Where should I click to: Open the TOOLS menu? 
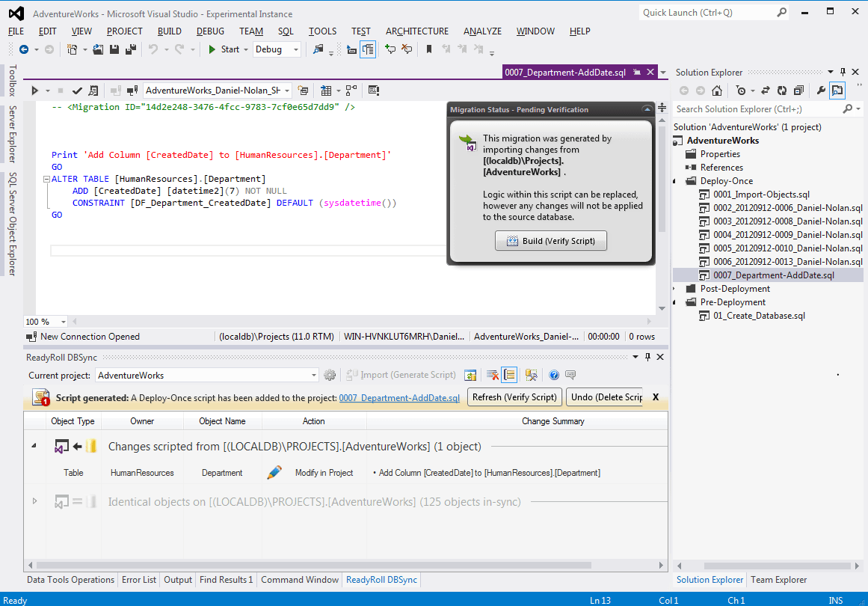pyautogui.click(x=322, y=31)
